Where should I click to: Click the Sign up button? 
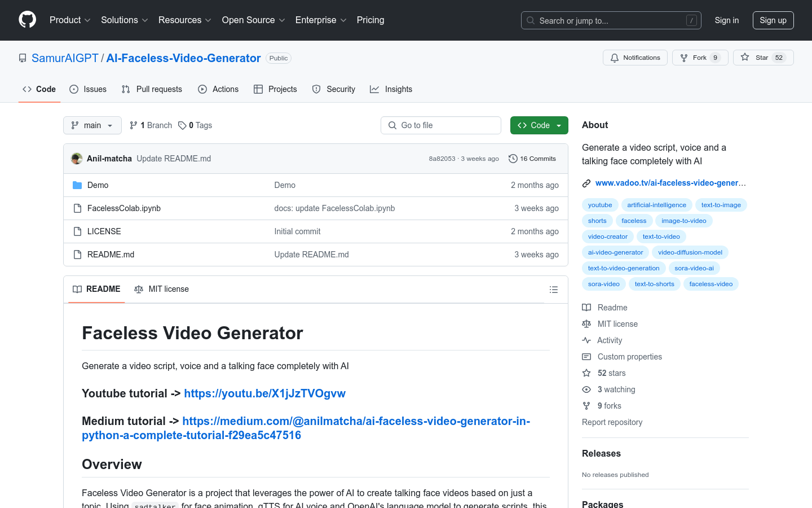click(773, 20)
